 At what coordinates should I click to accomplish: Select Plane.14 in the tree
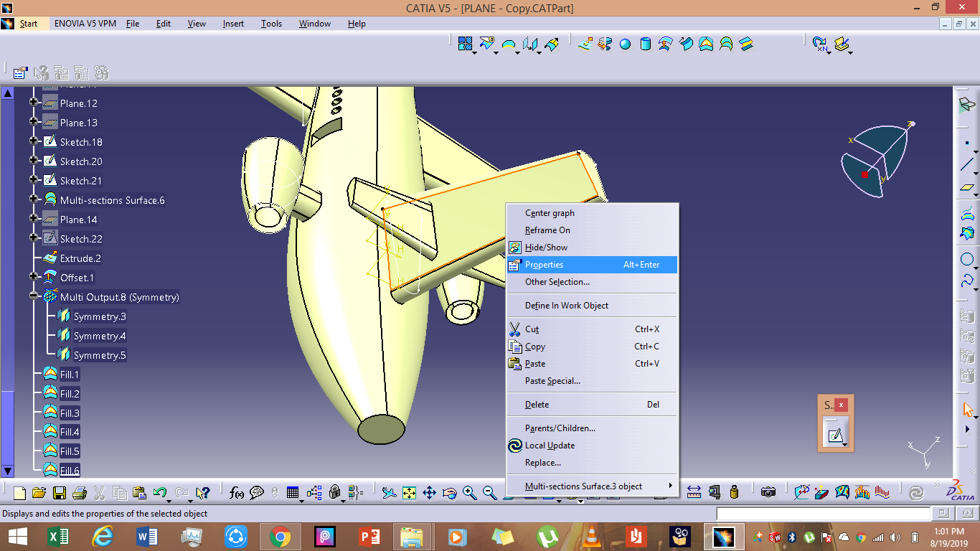(79, 220)
